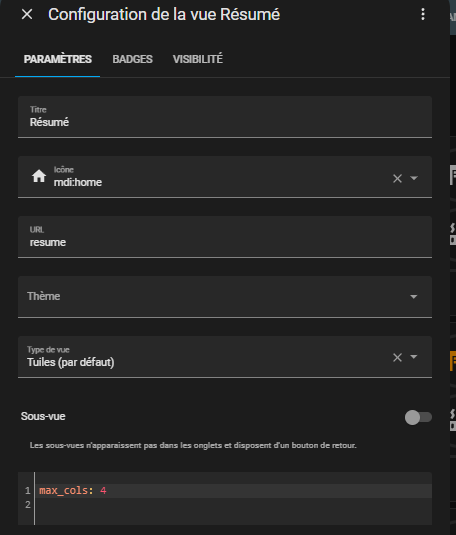The width and height of the screenshot is (456, 535).
Task: Click into the URL field showing resume
Action: point(225,237)
